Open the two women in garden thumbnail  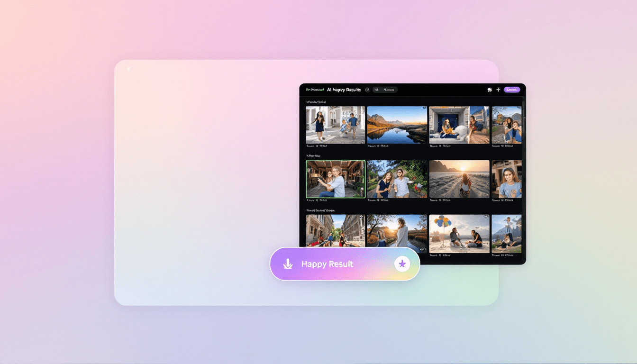[x=397, y=179]
